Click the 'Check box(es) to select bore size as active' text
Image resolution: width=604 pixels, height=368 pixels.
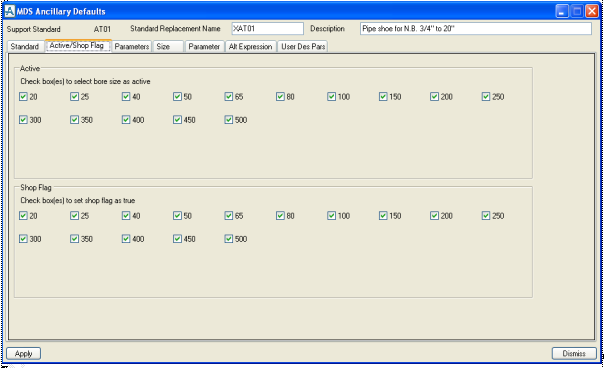(85, 81)
